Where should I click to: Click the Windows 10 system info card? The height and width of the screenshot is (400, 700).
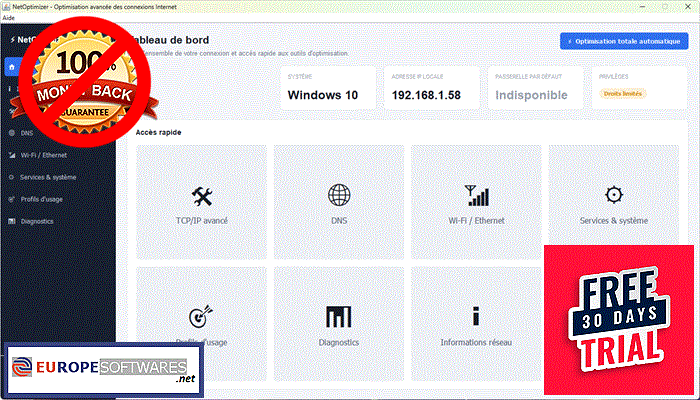tap(328, 88)
